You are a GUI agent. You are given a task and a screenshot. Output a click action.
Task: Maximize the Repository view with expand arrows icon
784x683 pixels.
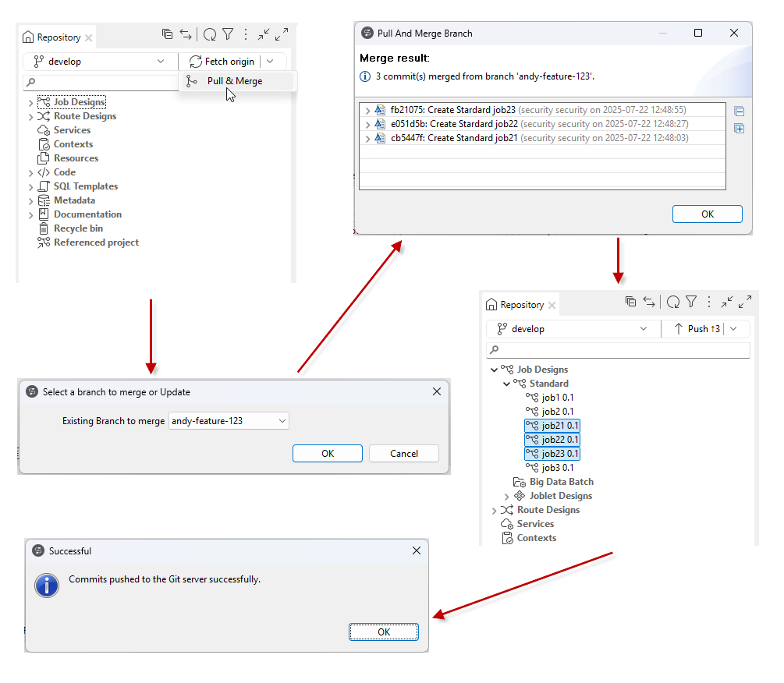pyautogui.click(x=282, y=34)
